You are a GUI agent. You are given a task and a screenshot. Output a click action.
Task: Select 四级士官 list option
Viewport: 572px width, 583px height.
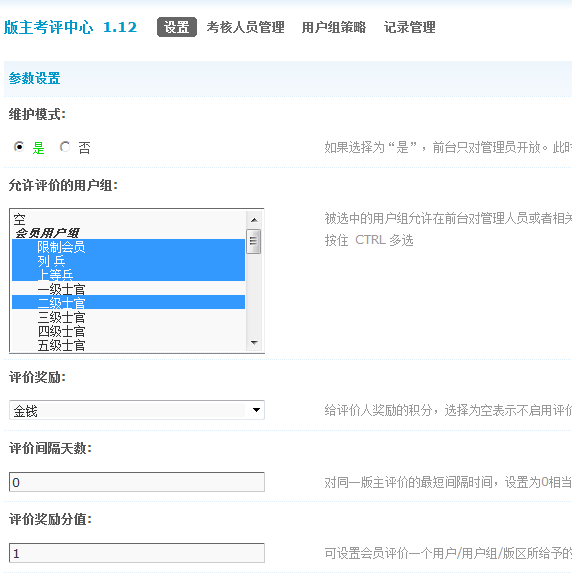(128, 331)
